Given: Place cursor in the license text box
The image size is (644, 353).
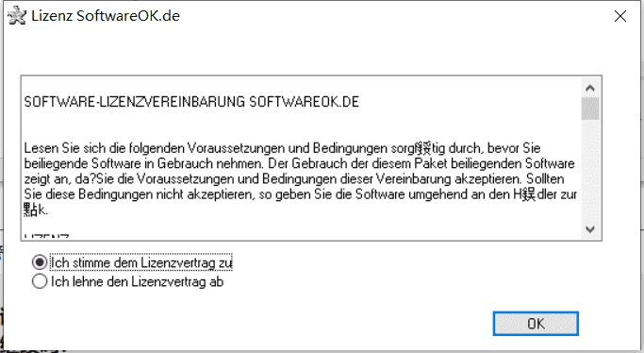Looking at the screenshot, I should (x=302, y=159).
